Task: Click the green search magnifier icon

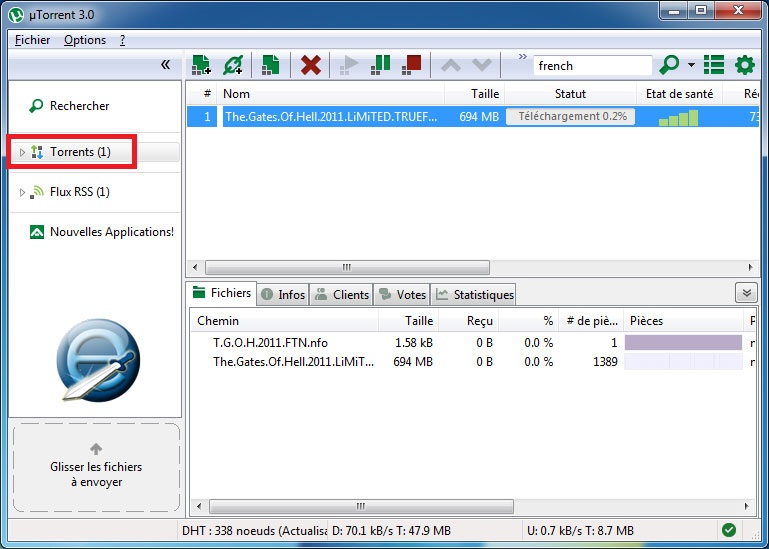Action: pyautogui.click(x=669, y=65)
